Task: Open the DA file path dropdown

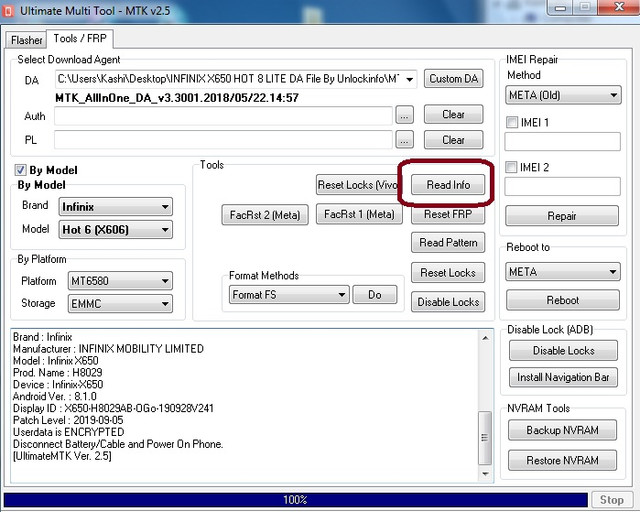Action: coord(409,79)
